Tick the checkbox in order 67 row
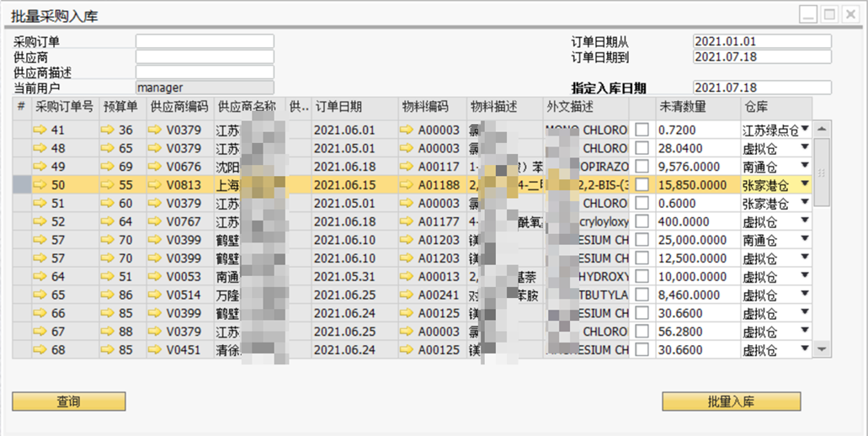This screenshot has height=436, width=868. pos(642,331)
